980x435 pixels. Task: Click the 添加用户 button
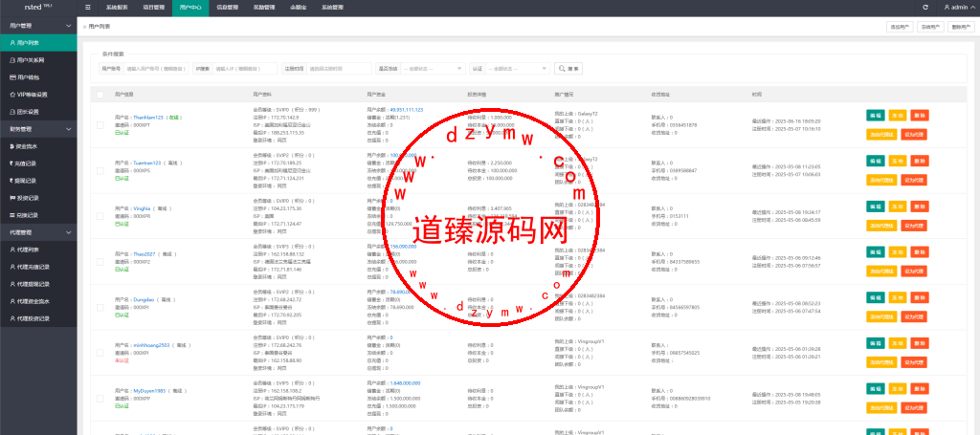pyautogui.click(x=900, y=26)
